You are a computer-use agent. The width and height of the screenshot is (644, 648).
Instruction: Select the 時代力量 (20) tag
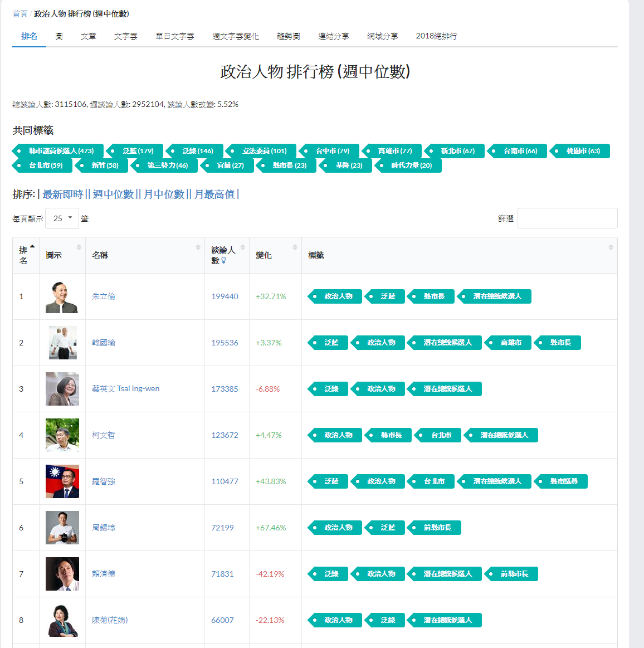[408, 165]
